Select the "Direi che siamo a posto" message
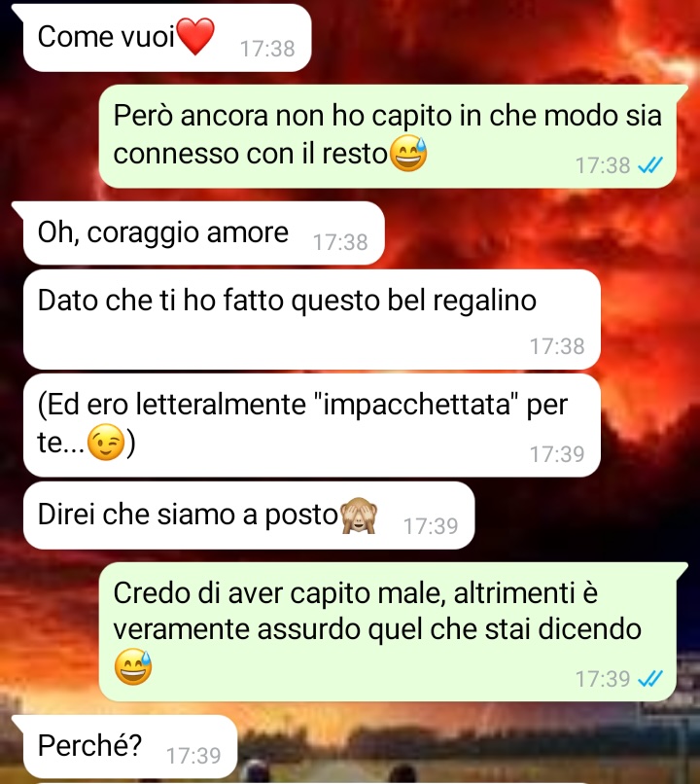 pos(249,516)
